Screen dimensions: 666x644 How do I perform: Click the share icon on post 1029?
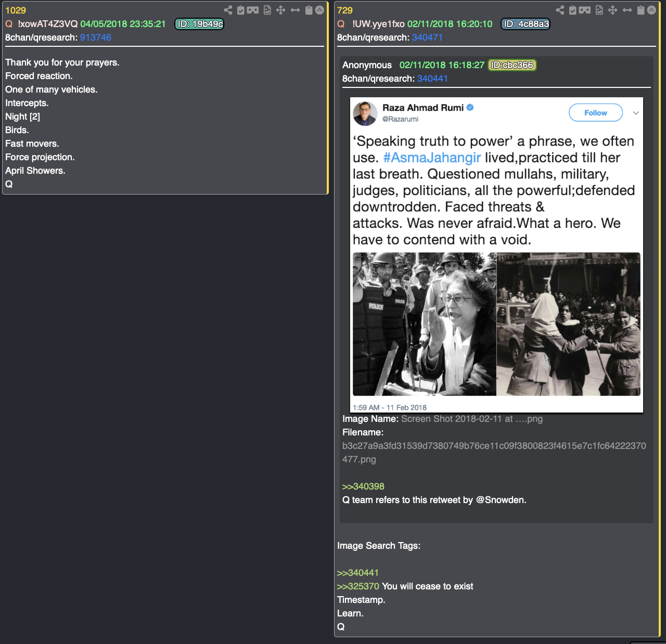tap(228, 10)
